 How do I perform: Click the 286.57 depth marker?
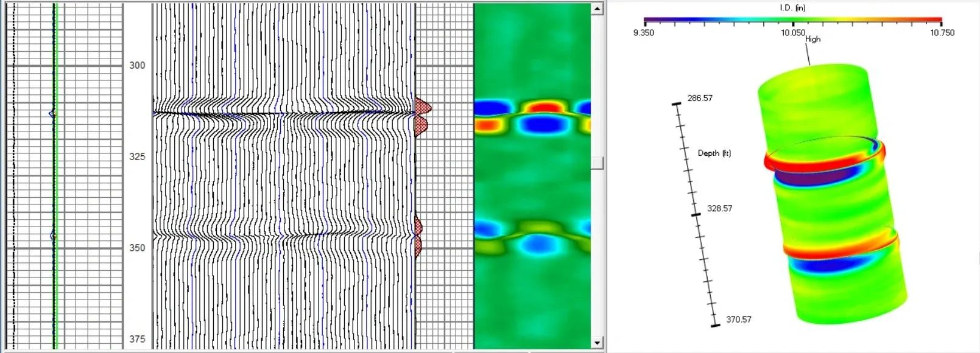pyautogui.click(x=700, y=98)
